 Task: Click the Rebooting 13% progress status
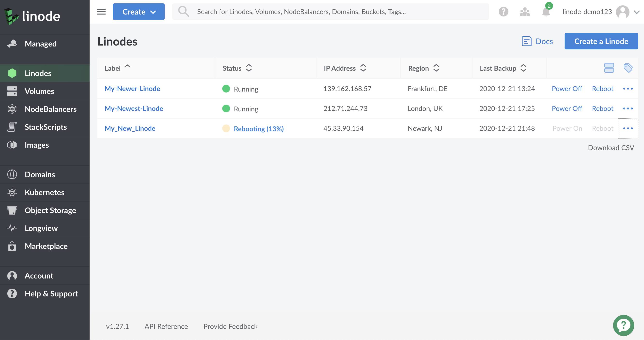coord(259,129)
